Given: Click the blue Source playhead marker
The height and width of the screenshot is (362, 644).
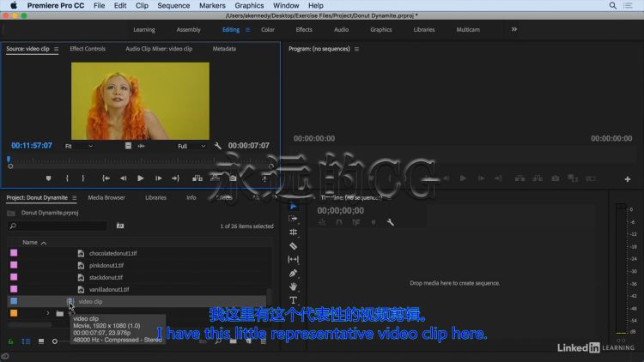Looking at the screenshot, I should (9, 159).
